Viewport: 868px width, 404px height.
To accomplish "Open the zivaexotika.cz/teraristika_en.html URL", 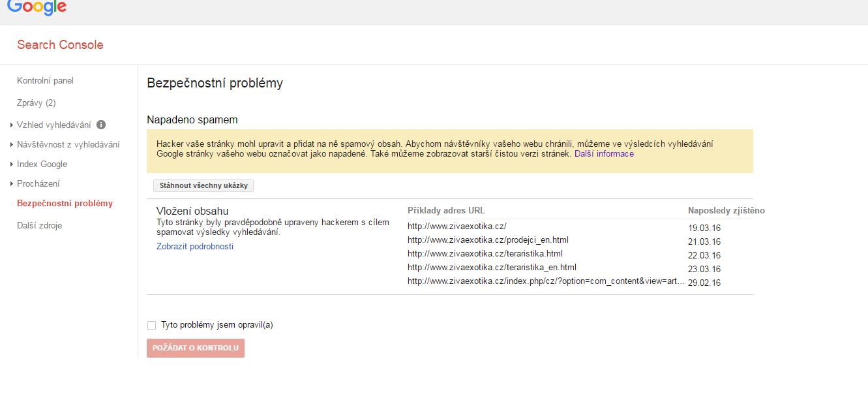I will [x=492, y=268].
